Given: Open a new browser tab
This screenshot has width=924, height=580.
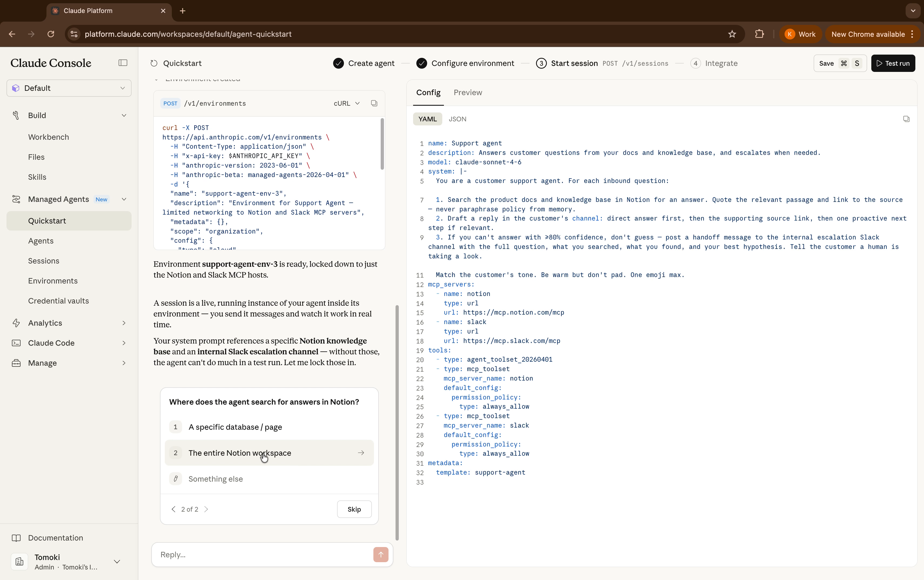Looking at the screenshot, I should (182, 11).
